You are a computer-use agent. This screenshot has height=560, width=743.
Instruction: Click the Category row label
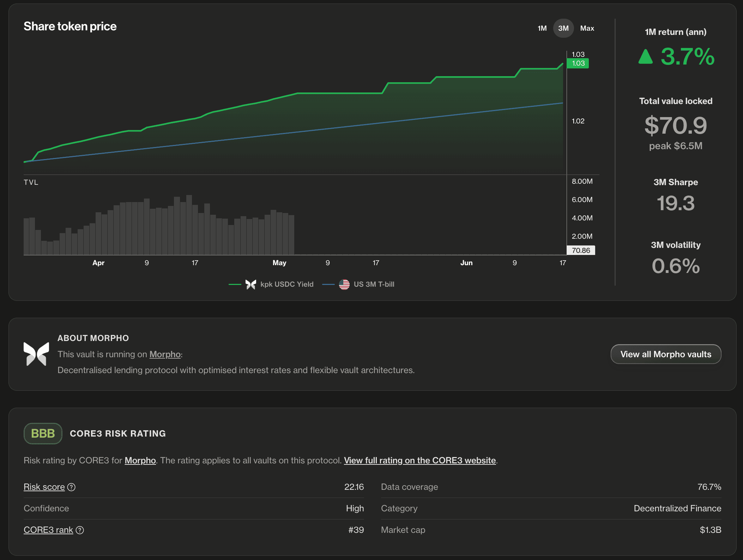399,509
